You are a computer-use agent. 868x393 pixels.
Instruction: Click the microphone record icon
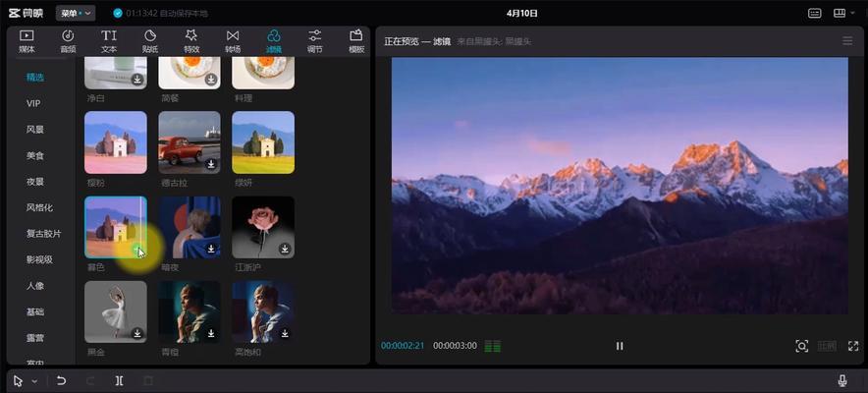click(842, 381)
